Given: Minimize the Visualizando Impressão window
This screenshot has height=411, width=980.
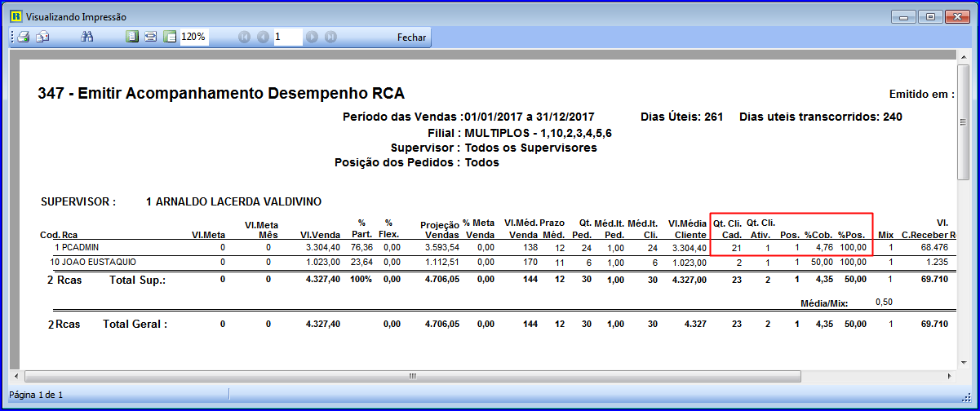Looking at the screenshot, I should coord(902,15).
